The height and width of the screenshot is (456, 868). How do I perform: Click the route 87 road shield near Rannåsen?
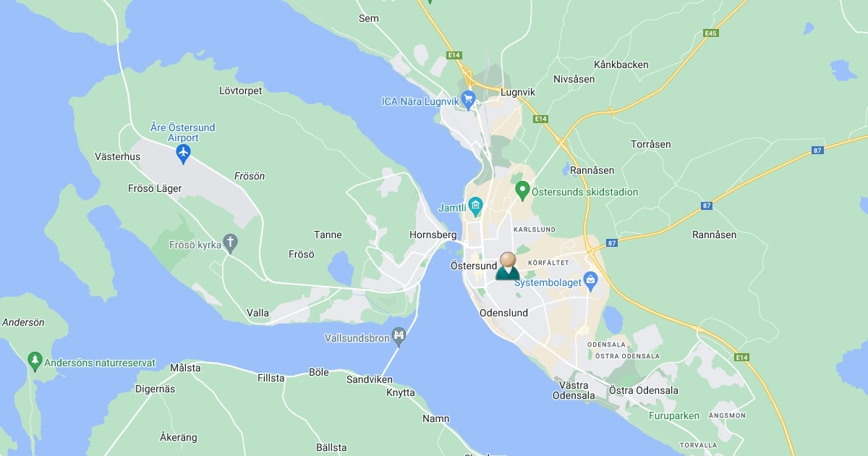707,206
